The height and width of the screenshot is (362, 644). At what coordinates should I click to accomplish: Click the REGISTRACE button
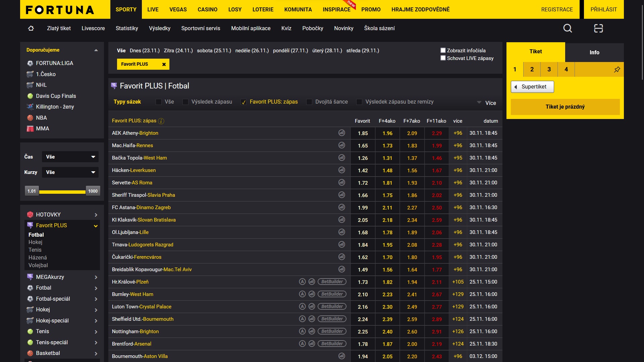pyautogui.click(x=557, y=9)
